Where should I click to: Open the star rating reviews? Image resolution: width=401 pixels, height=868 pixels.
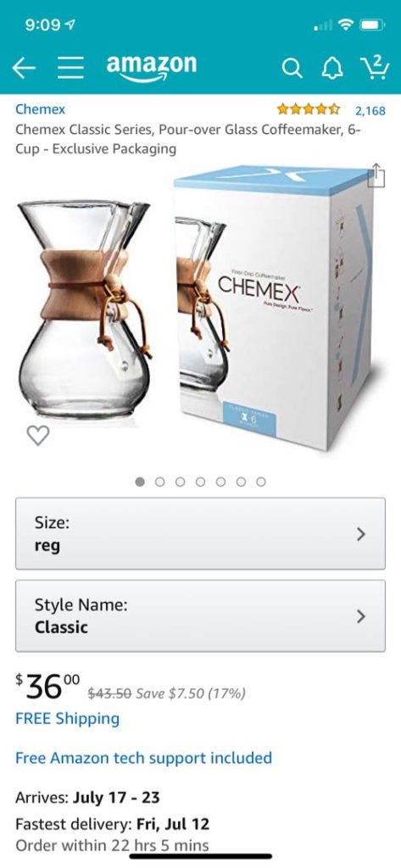click(309, 109)
